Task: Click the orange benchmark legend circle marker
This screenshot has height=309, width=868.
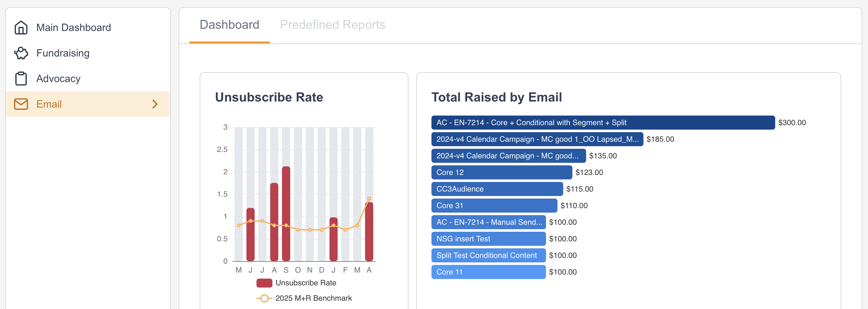Action: pos(264,298)
